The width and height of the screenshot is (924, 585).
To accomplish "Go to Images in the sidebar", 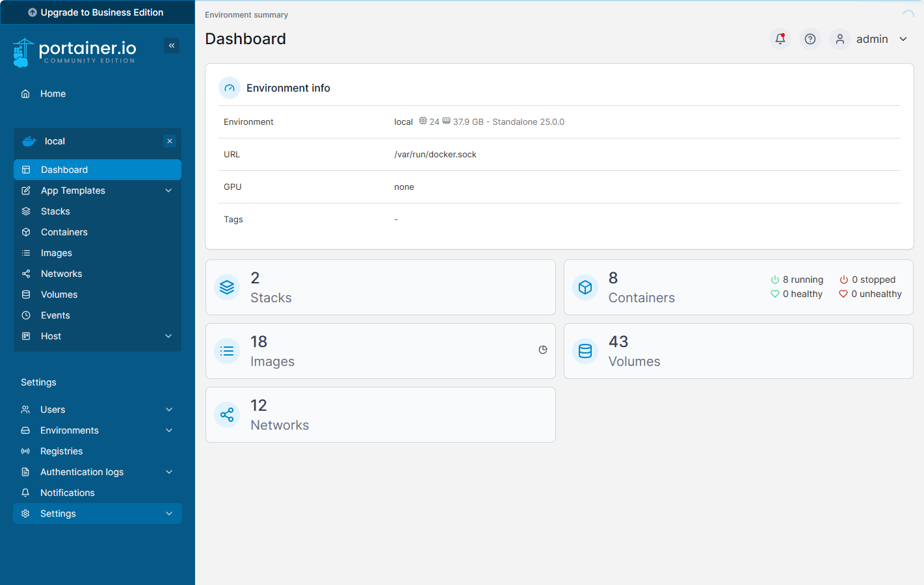I will tap(98, 253).
